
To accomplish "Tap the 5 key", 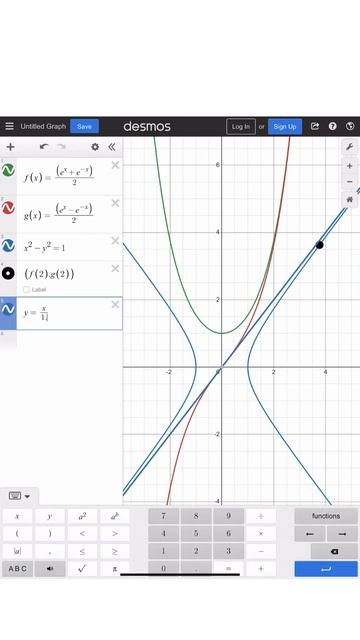I will click(x=196, y=534).
